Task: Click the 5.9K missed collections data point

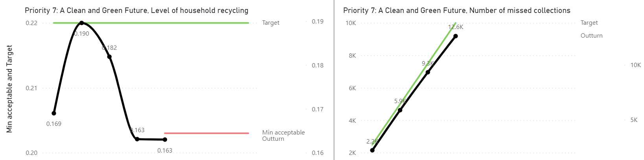Action: coord(400,110)
